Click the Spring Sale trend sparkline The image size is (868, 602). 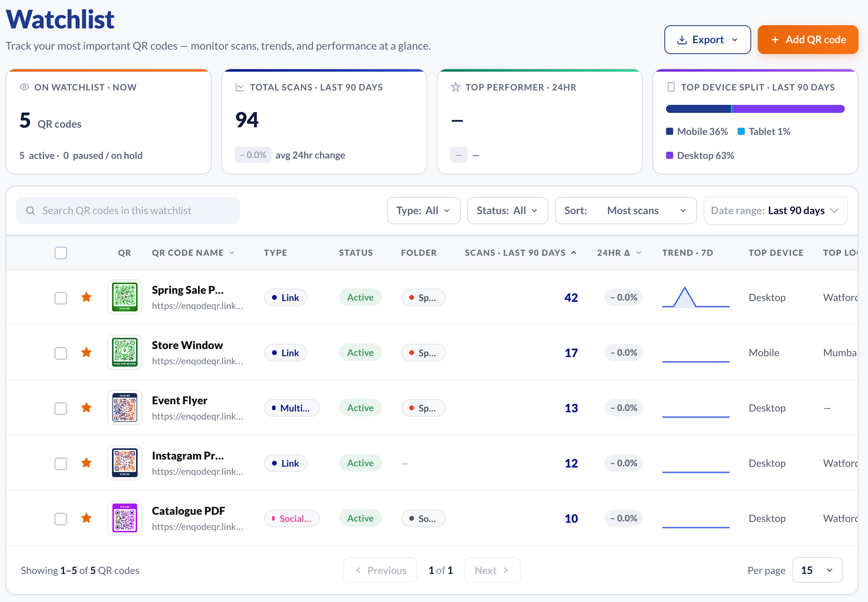pyautogui.click(x=696, y=297)
